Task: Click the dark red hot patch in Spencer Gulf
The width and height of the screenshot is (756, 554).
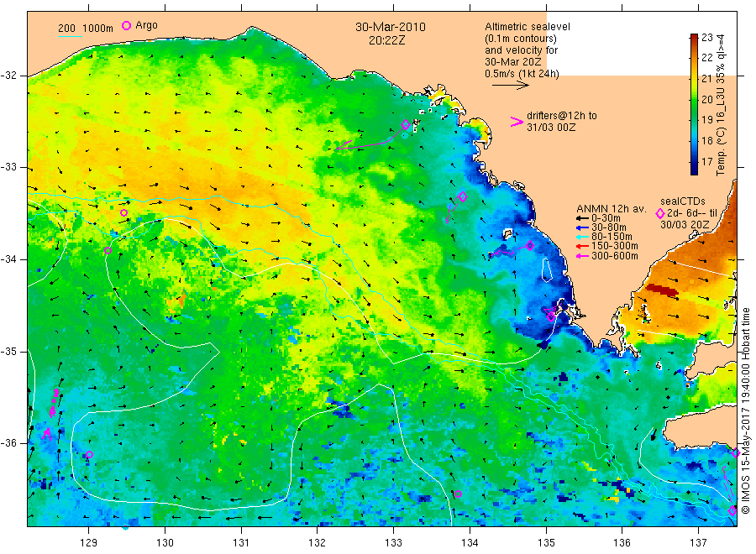Action: pos(662,290)
